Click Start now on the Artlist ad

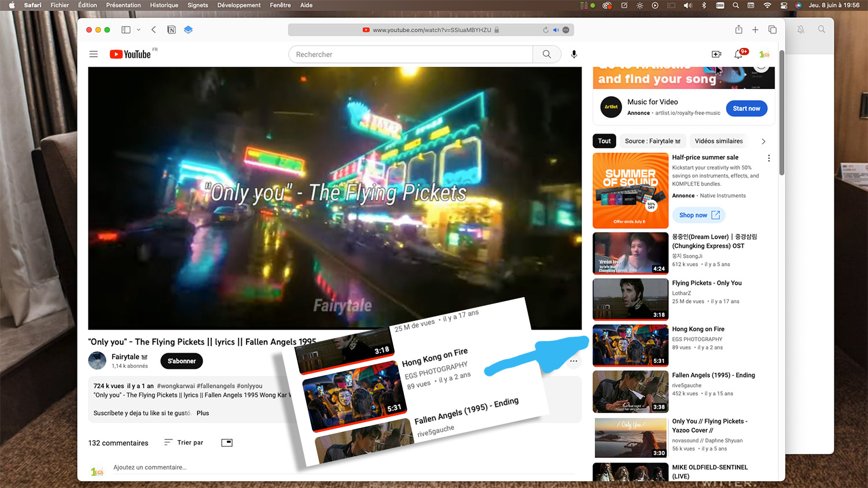pyautogui.click(x=746, y=109)
